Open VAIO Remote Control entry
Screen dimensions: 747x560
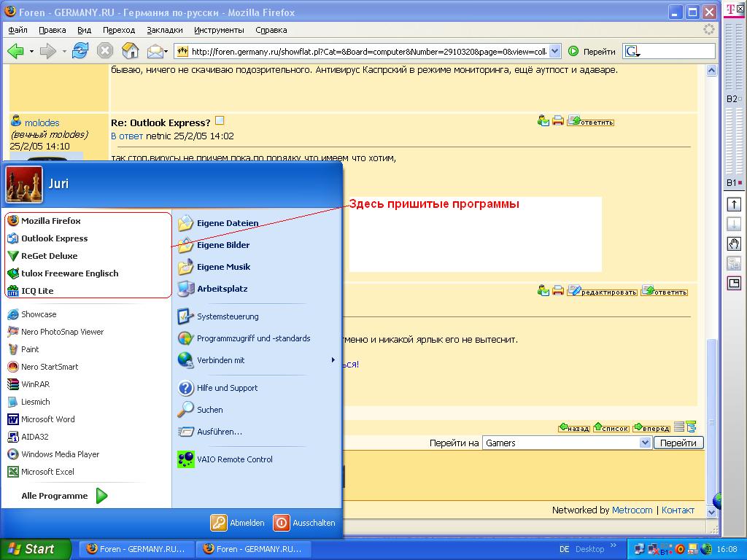tap(234, 459)
